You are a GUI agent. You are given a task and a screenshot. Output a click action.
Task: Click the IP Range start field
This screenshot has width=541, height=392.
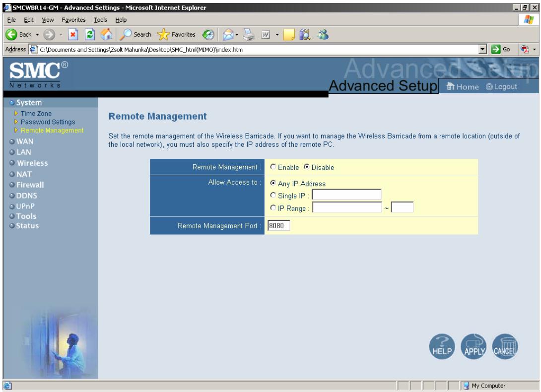tap(347, 207)
